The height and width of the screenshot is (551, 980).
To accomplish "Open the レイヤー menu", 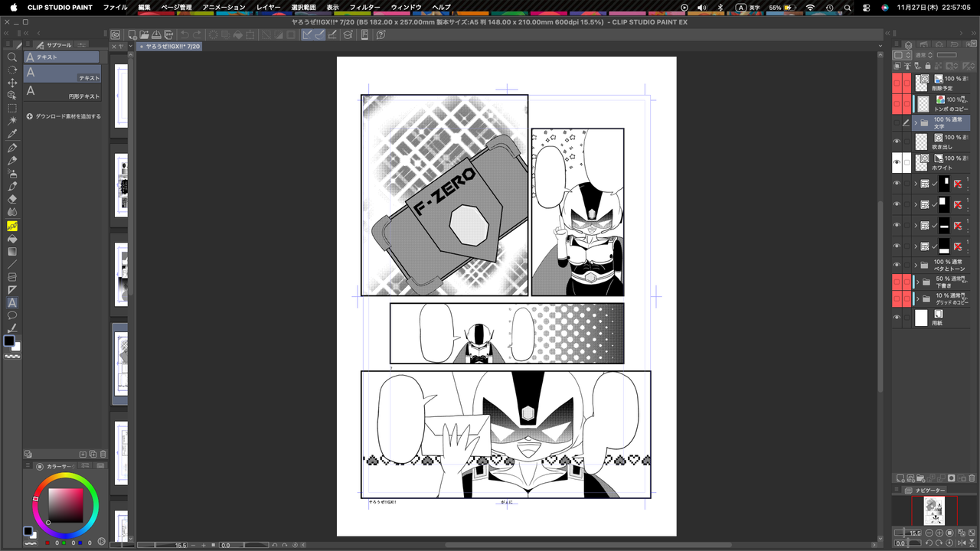I will (x=269, y=7).
